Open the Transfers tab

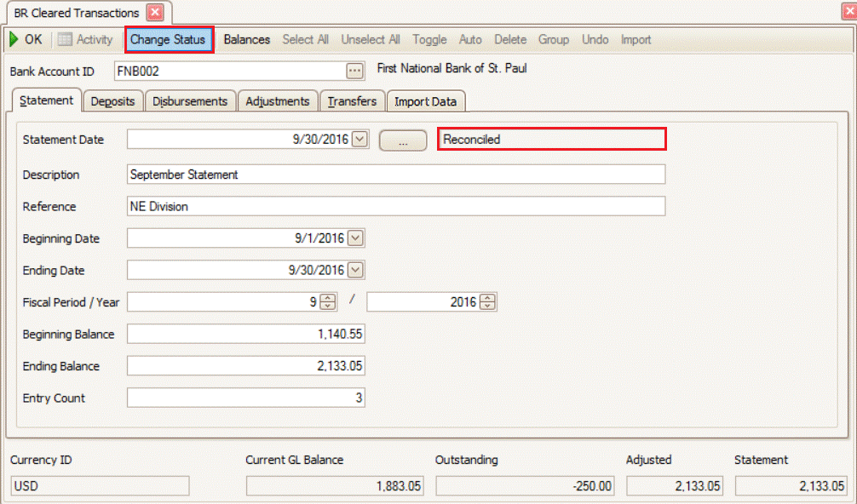pyautogui.click(x=352, y=101)
